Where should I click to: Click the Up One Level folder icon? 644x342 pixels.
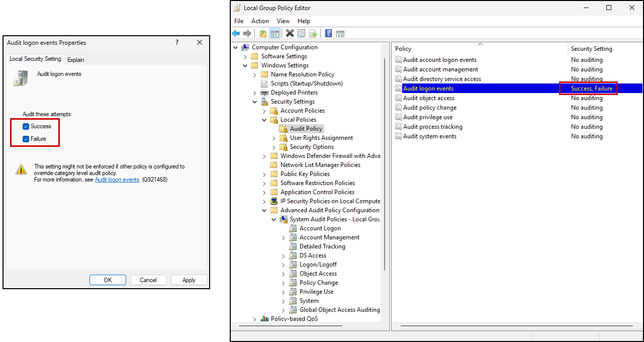pos(262,34)
